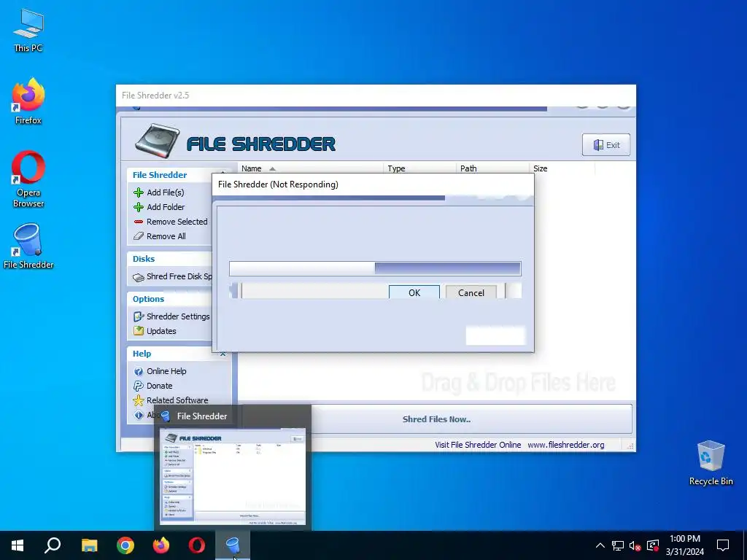
Task: Open the taskbar search magnifier
Action: coord(53,545)
